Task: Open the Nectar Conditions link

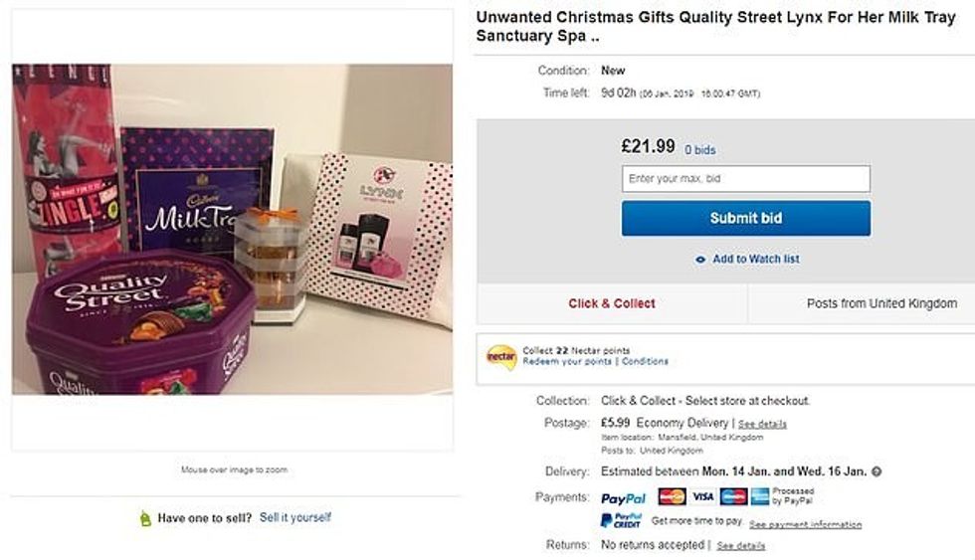Action: click(646, 361)
